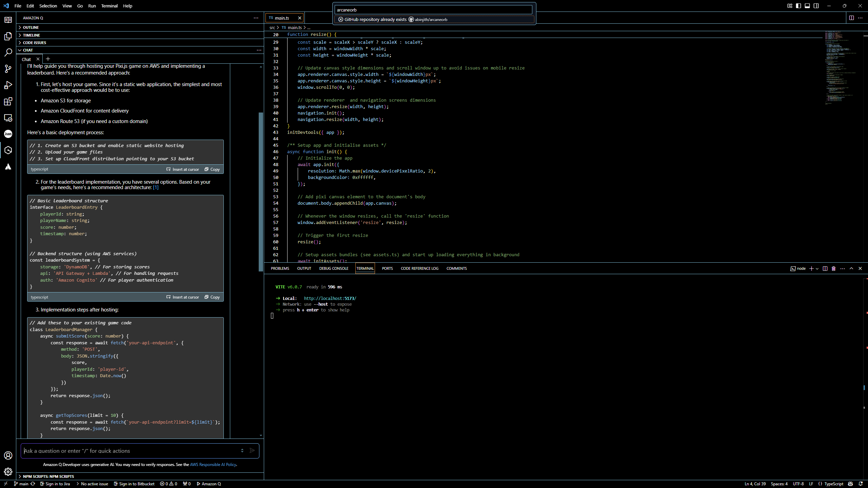Toggle the primary side bar layout
The image size is (868, 488).
(798, 6)
